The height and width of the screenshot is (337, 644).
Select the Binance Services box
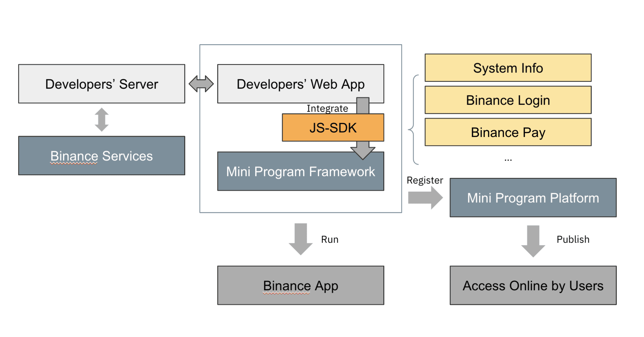tap(101, 156)
